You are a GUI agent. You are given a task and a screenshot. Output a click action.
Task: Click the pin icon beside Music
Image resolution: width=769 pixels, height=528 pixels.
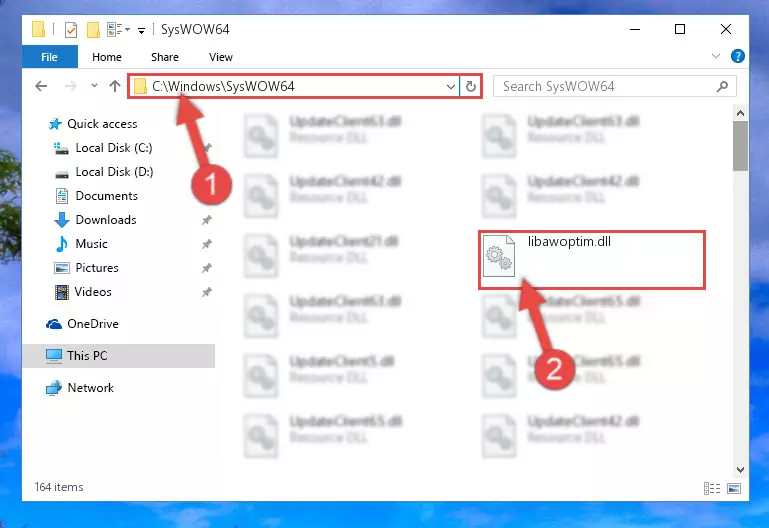[x=206, y=244]
